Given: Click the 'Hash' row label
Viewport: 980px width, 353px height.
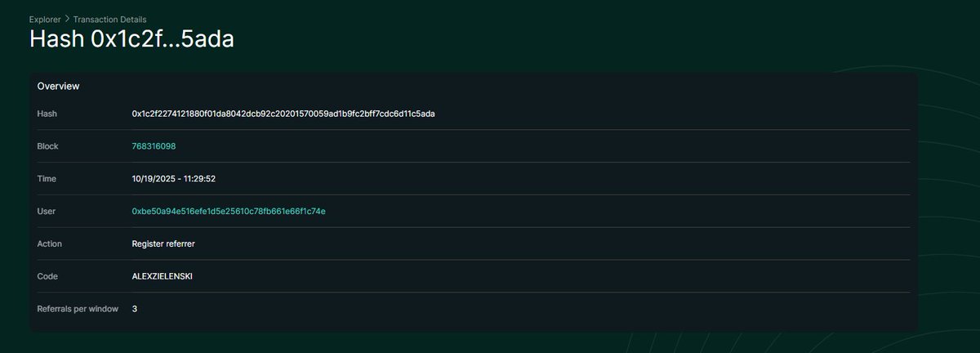Looking at the screenshot, I should point(47,114).
